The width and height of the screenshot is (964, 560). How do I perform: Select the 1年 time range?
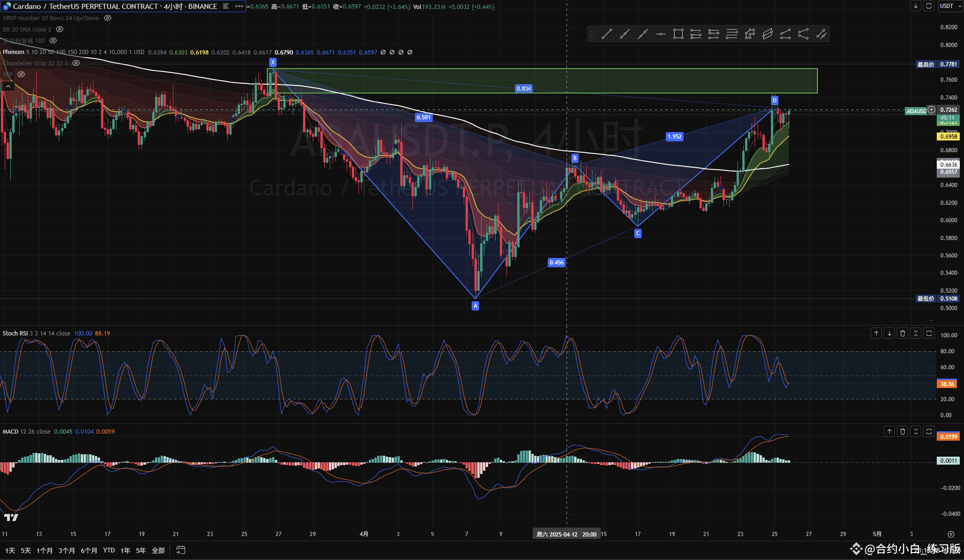point(125,550)
